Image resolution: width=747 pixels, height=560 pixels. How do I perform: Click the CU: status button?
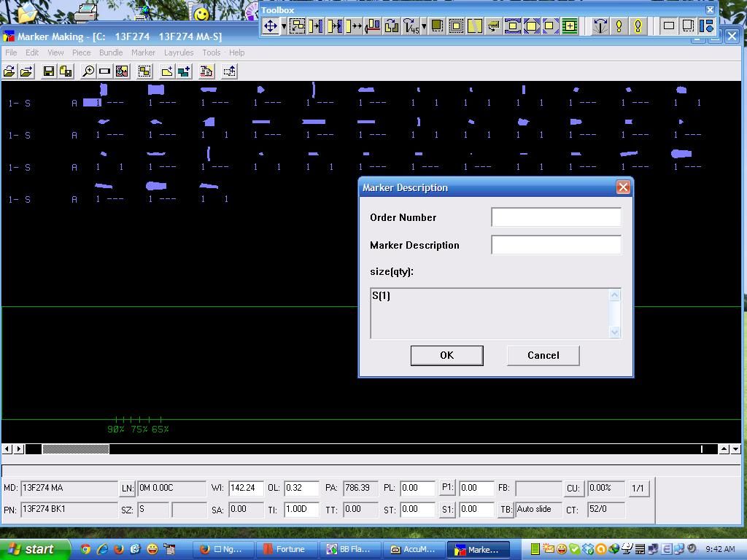click(x=573, y=489)
